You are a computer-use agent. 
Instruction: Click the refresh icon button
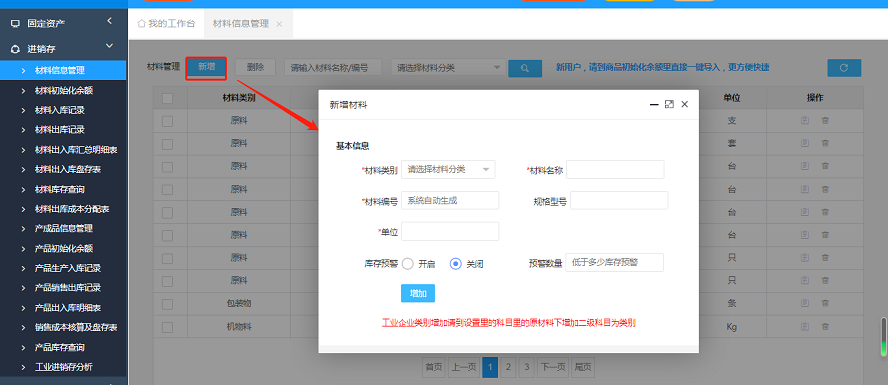[844, 68]
